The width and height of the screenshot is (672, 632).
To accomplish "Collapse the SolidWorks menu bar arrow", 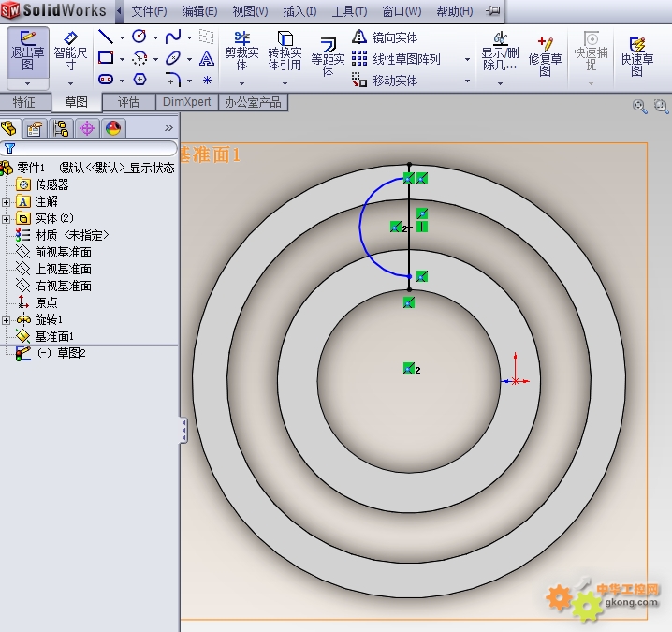I will [119, 10].
